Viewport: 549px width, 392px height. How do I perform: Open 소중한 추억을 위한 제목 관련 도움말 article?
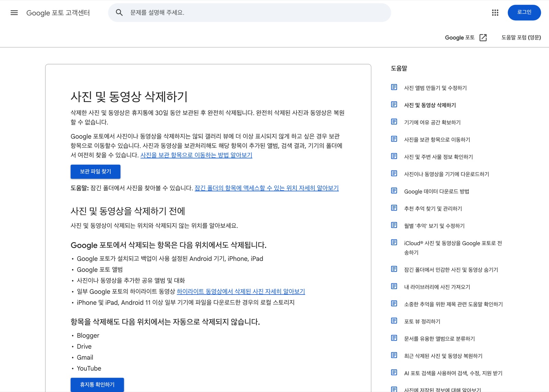pos(453,304)
